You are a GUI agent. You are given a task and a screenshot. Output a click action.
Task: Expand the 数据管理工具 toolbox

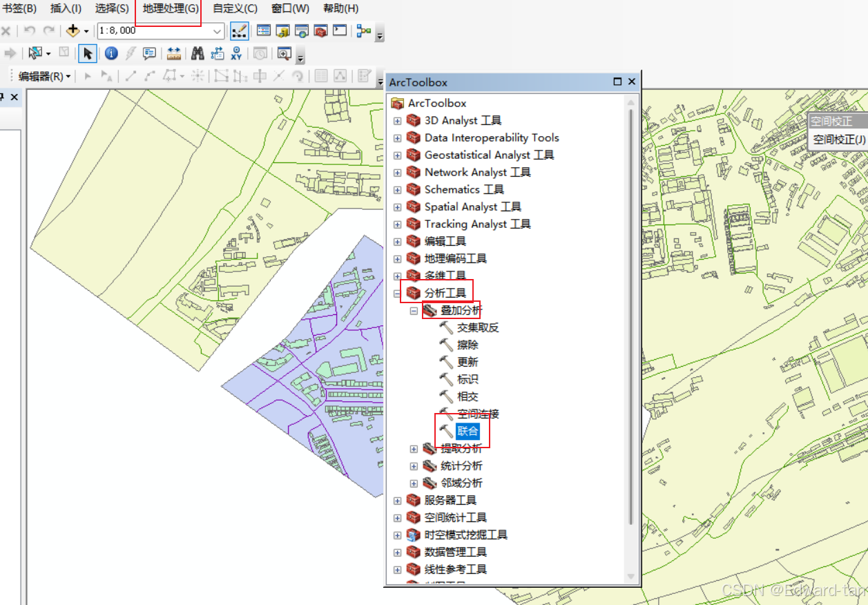tap(398, 553)
